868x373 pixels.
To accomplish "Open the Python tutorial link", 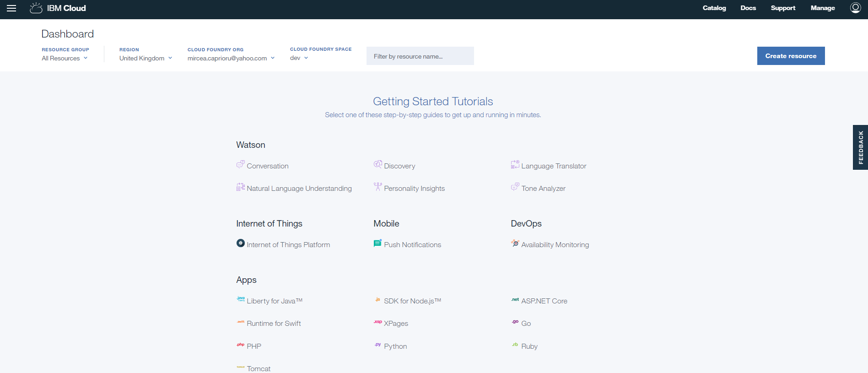I will tap(395, 346).
